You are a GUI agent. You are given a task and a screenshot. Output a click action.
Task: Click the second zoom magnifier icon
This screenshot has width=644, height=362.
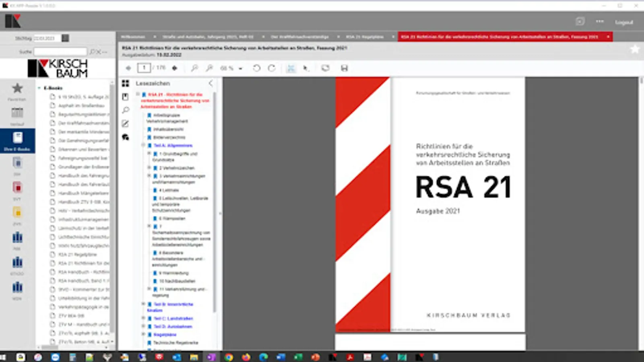tap(209, 68)
